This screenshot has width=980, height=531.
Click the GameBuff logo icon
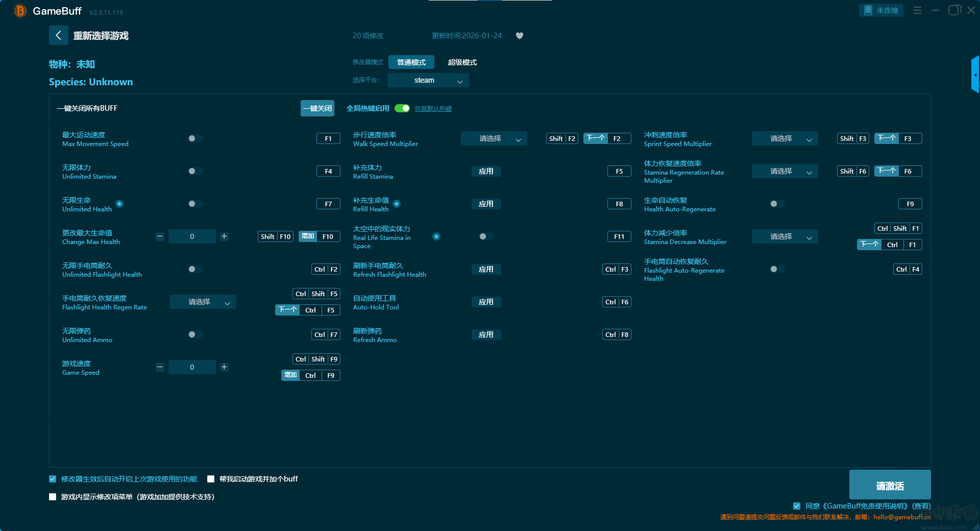[20, 11]
